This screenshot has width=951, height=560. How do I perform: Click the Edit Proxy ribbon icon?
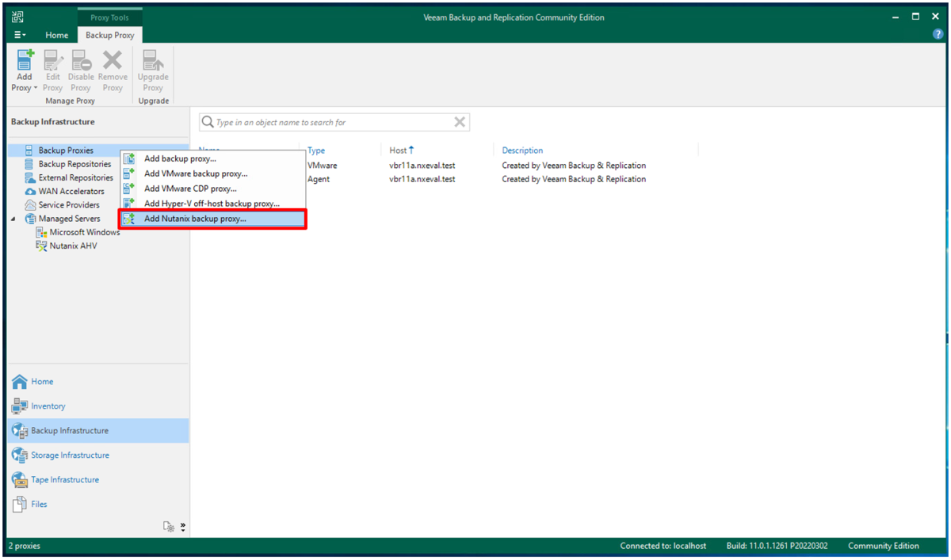(x=53, y=60)
